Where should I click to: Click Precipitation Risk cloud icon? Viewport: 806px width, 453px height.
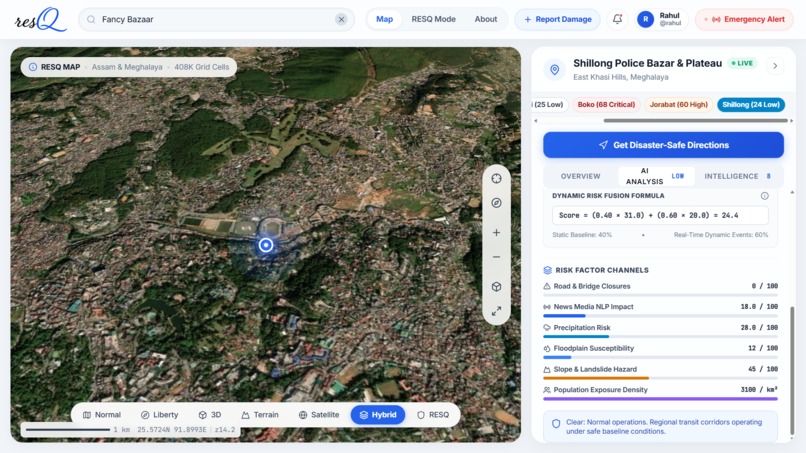click(x=547, y=328)
